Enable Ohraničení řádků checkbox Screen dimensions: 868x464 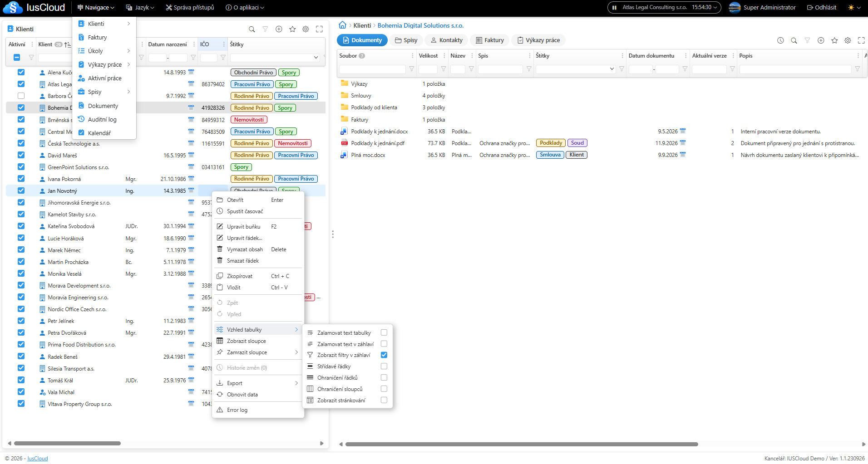tap(384, 377)
